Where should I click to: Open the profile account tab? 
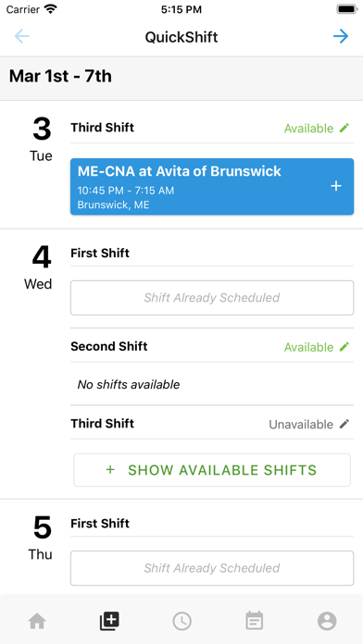[x=327, y=621]
